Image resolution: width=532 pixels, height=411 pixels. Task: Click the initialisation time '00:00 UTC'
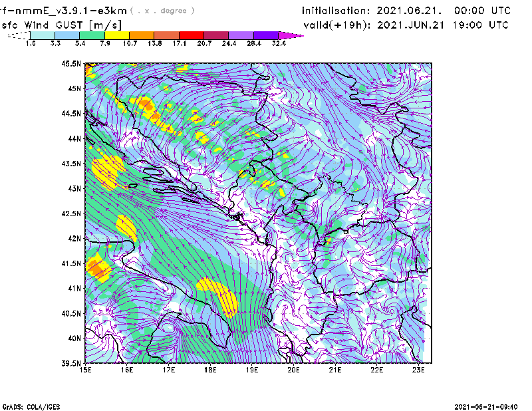483,11
